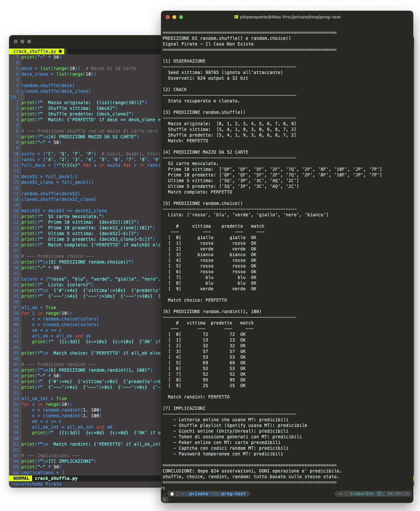This screenshot has height=511, width=420.
Task: Click the open-folder icon before the prompt path
Action: click(x=183, y=494)
